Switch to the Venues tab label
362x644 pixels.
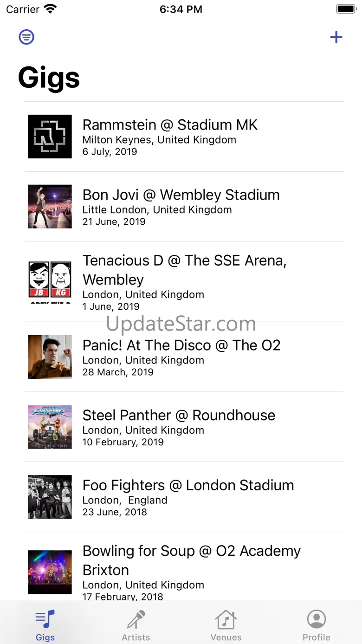(x=226, y=637)
